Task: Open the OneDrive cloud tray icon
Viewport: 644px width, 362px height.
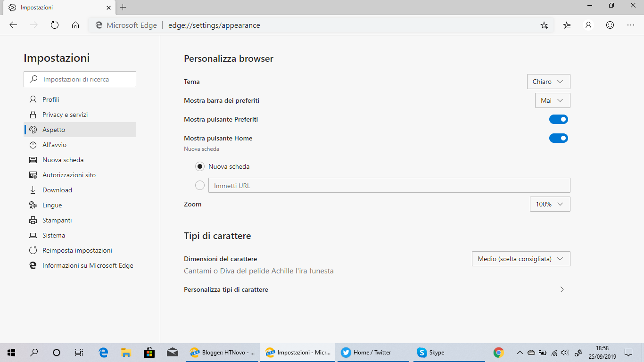Action: coord(531,352)
